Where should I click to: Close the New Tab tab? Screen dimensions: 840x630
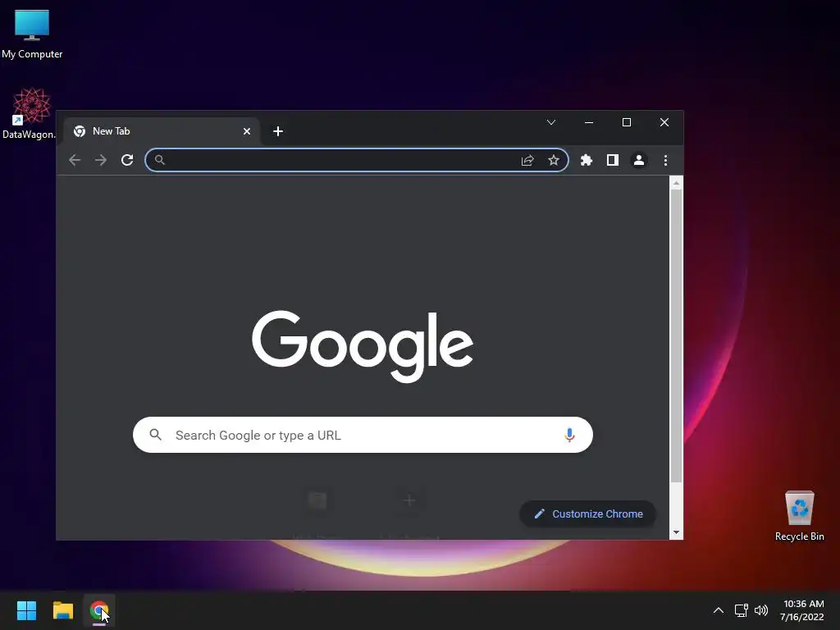246,131
